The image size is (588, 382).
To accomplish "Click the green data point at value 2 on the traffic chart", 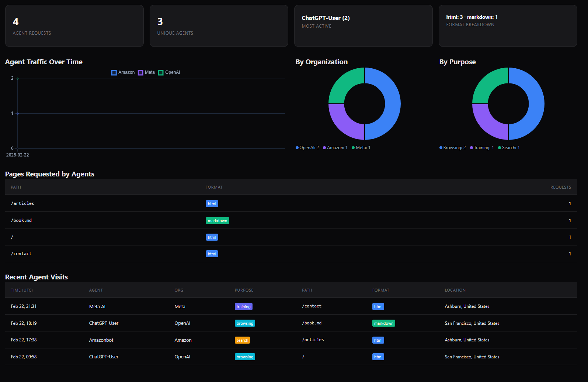I will click(17, 79).
